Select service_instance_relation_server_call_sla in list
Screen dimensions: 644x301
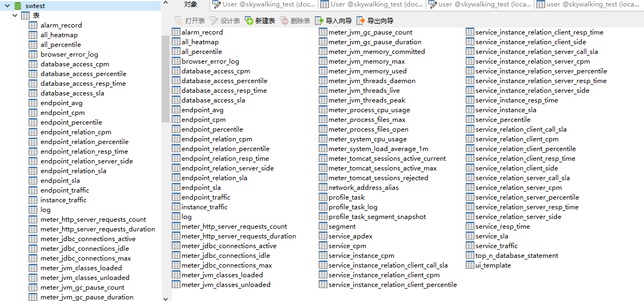[536, 52]
